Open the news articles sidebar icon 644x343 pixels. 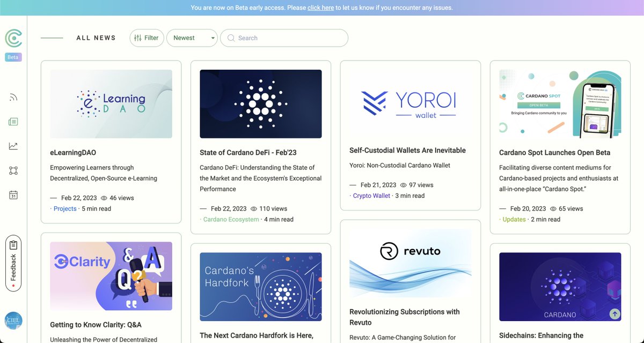pyautogui.click(x=13, y=122)
